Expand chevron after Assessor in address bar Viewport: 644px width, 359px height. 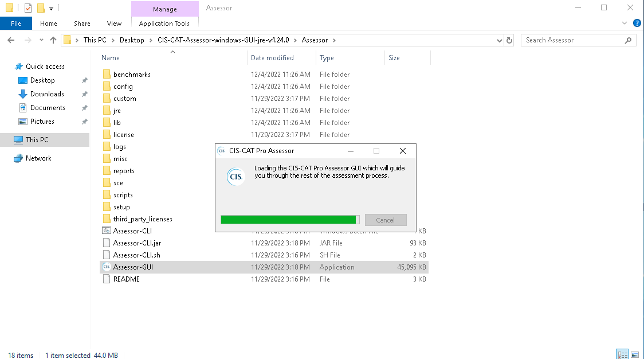[x=335, y=40]
